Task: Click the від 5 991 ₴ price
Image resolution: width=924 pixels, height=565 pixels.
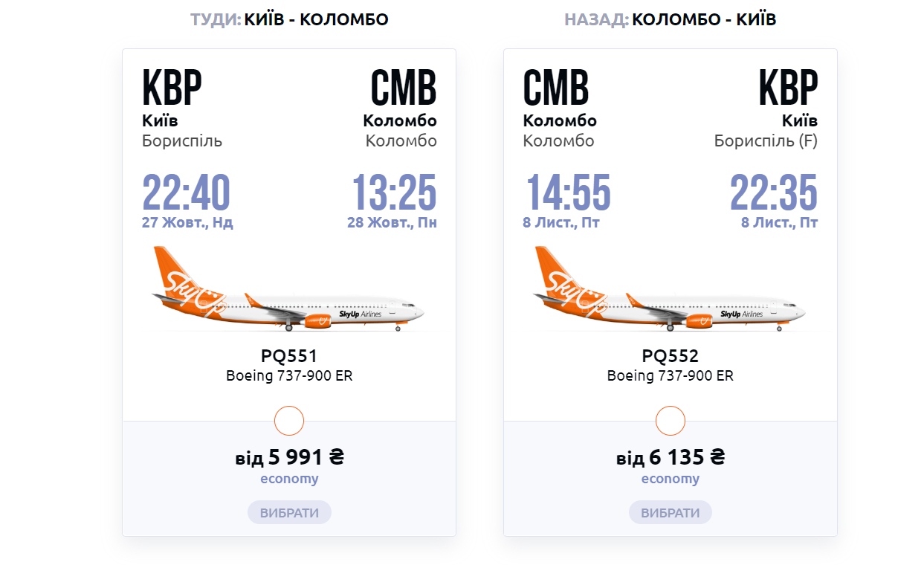Action: click(289, 456)
